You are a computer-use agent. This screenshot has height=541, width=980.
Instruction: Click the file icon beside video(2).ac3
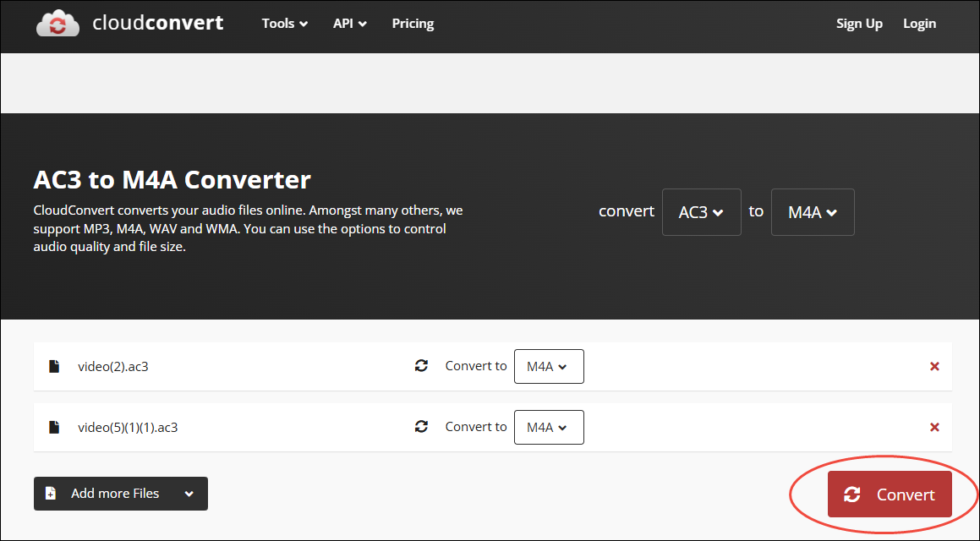[54, 366]
